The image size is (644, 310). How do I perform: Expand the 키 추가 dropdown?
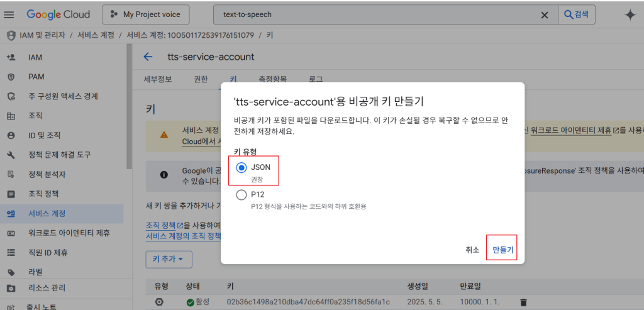coord(169,258)
